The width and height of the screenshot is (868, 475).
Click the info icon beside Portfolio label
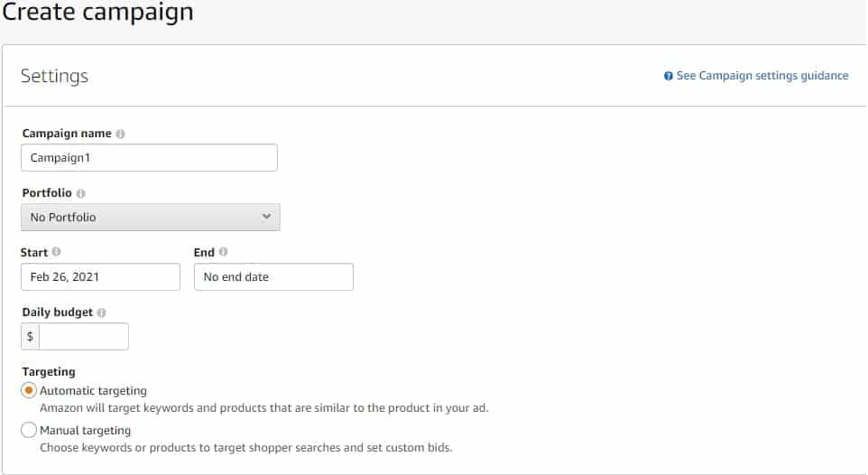(x=81, y=193)
